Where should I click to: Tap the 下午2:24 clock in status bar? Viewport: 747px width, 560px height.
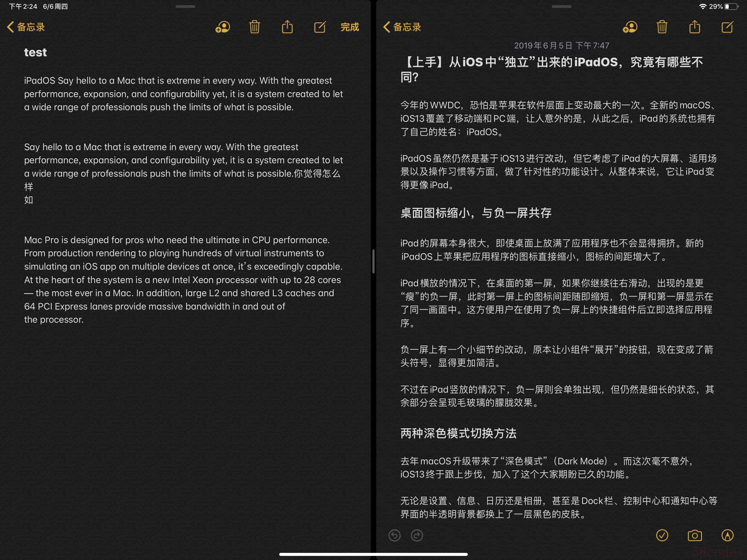pos(23,6)
